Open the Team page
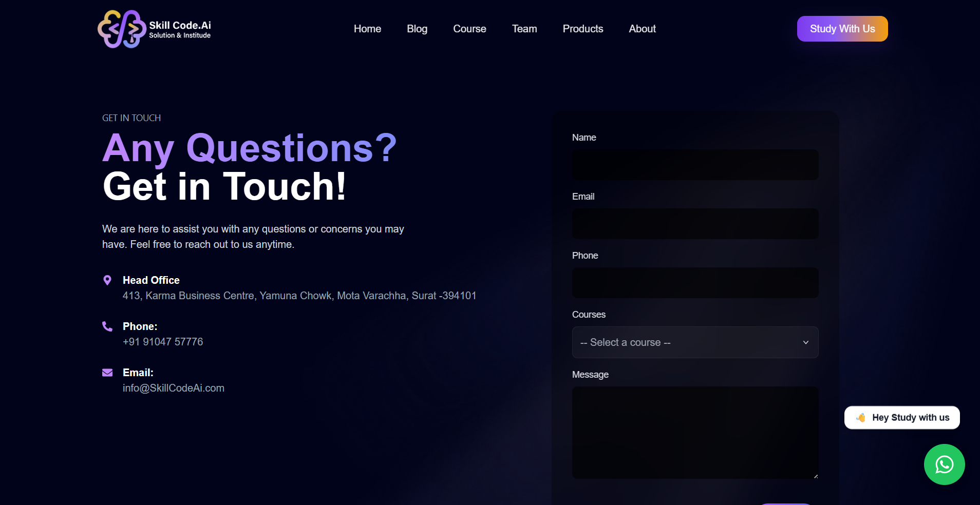The height and width of the screenshot is (505, 980). [524, 29]
